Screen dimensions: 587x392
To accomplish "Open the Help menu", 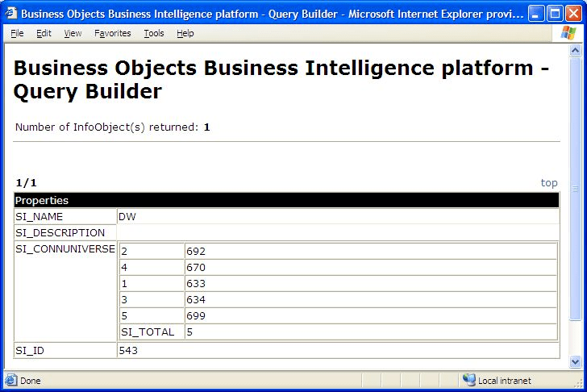I will click(x=185, y=33).
